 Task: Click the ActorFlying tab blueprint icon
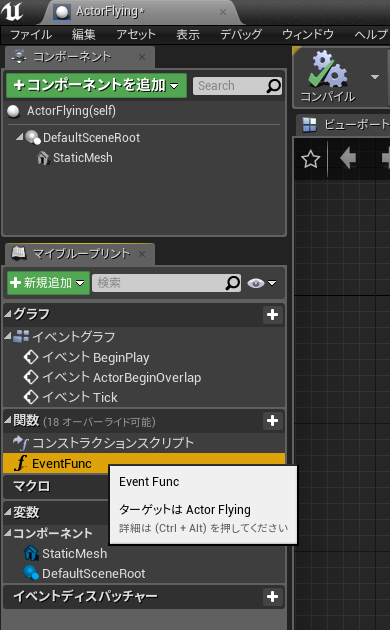click(62, 12)
